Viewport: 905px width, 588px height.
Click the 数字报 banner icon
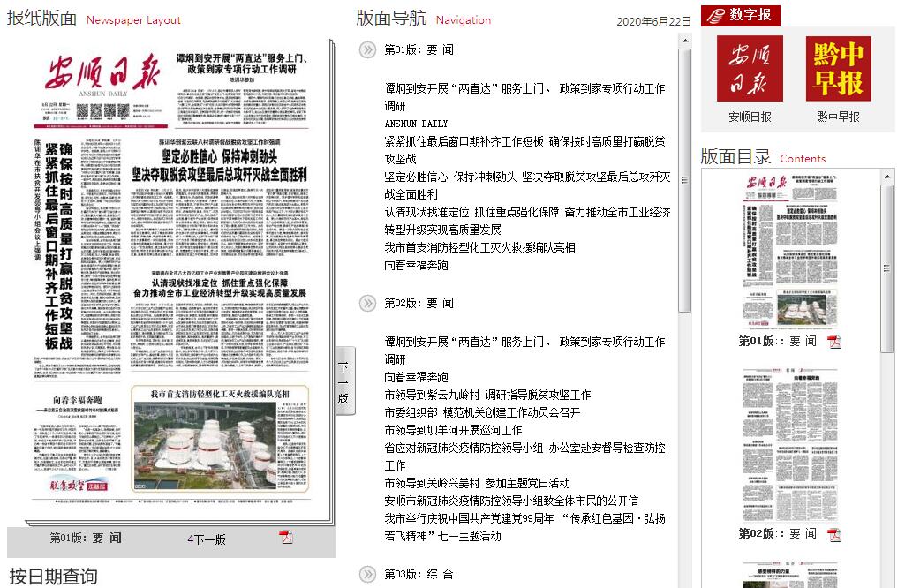coord(742,15)
